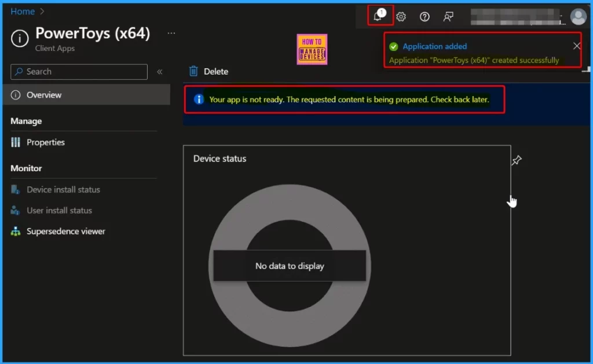Open Device install status
The image size is (593, 364).
point(63,189)
